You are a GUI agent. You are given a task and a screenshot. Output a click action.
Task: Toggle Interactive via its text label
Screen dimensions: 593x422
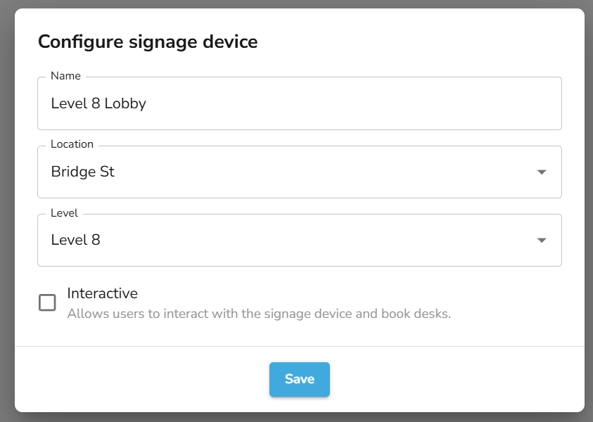[102, 293]
